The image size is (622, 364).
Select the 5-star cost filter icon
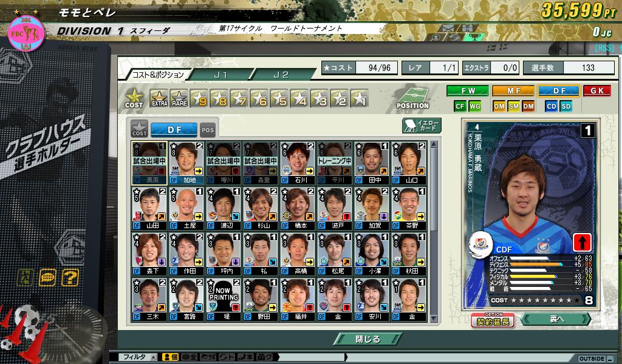coord(279,99)
